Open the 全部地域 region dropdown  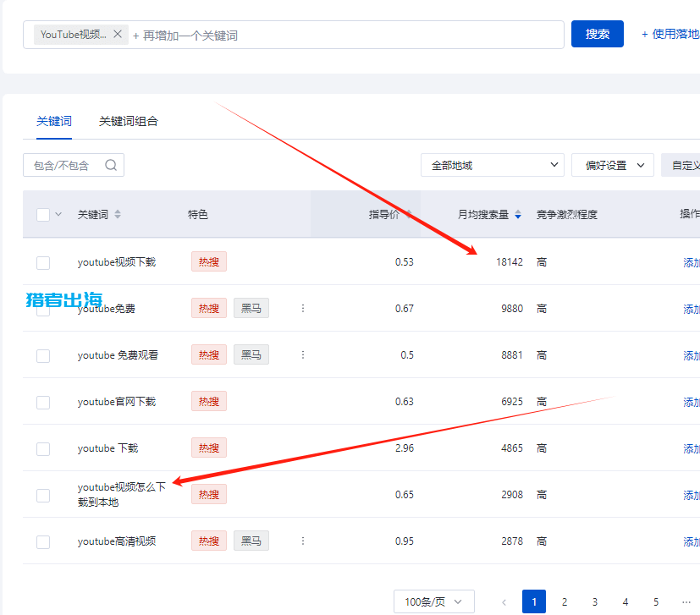coord(493,165)
